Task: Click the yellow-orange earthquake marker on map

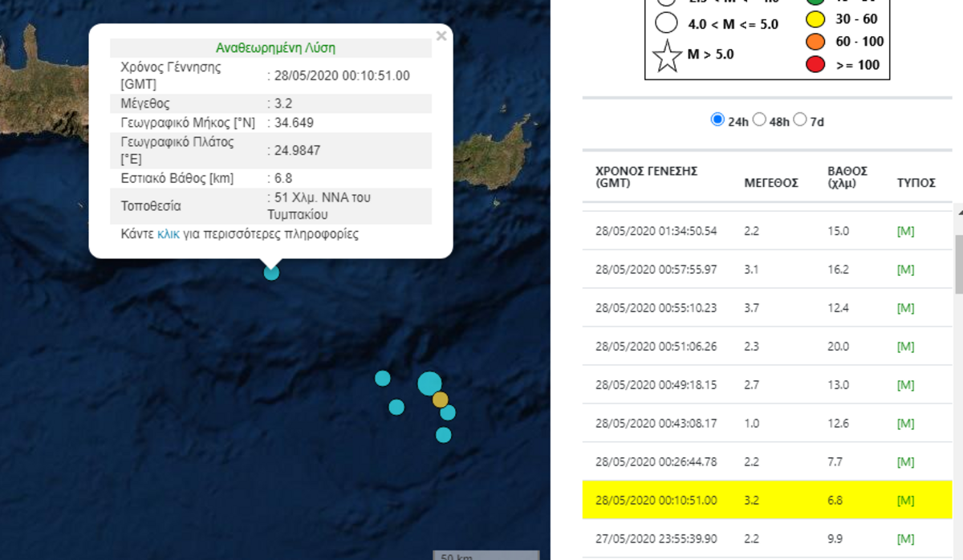Action: [x=440, y=400]
